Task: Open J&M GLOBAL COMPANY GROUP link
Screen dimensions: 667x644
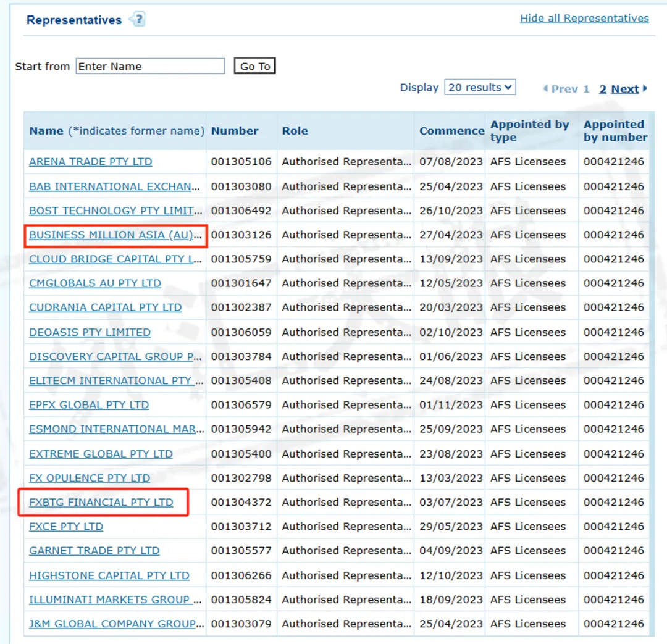Action: tap(117, 624)
